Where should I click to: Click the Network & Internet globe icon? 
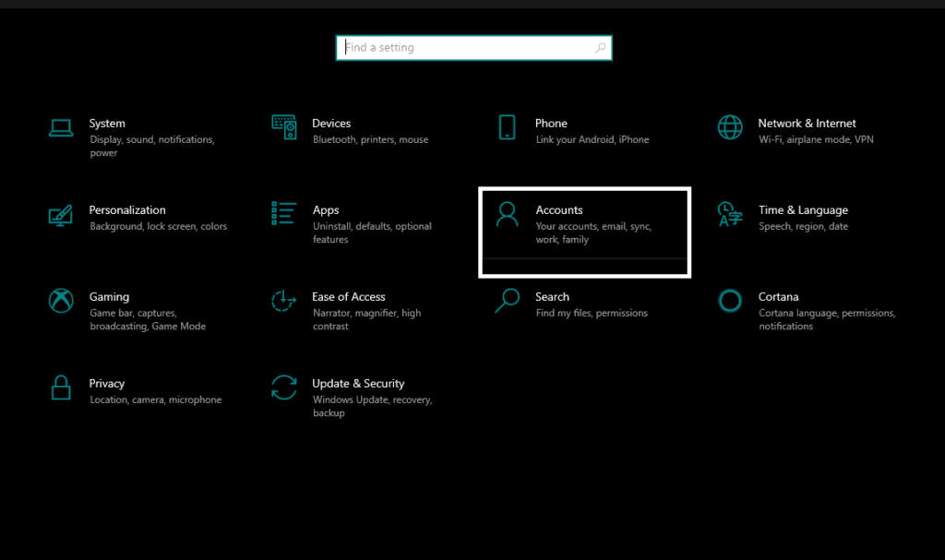[x=730, y=127]
